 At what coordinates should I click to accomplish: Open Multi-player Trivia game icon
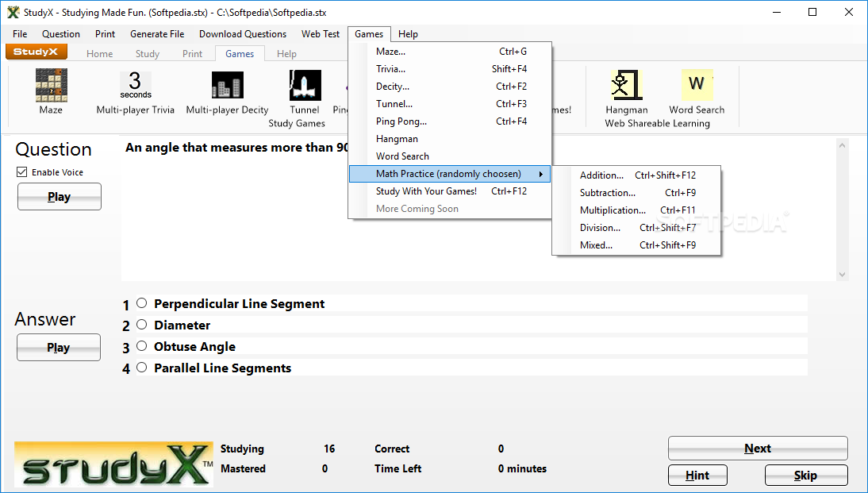[135, 85]
